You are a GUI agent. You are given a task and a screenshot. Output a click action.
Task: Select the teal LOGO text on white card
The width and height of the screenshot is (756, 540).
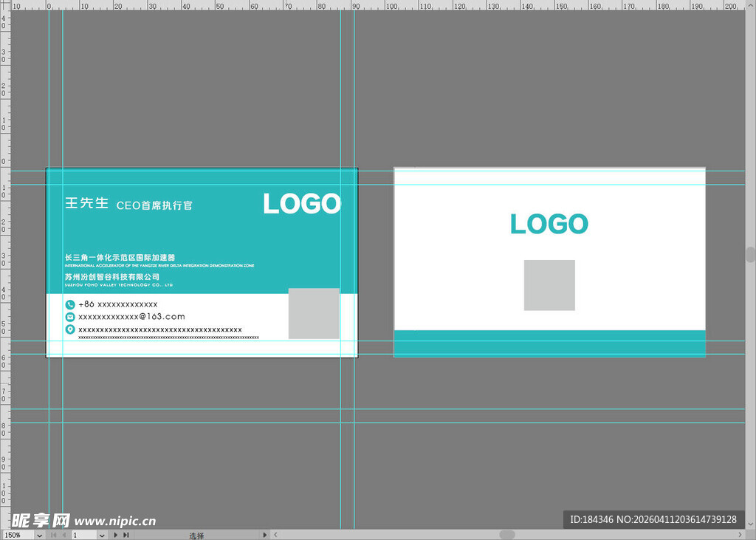(x=549, y=224)
